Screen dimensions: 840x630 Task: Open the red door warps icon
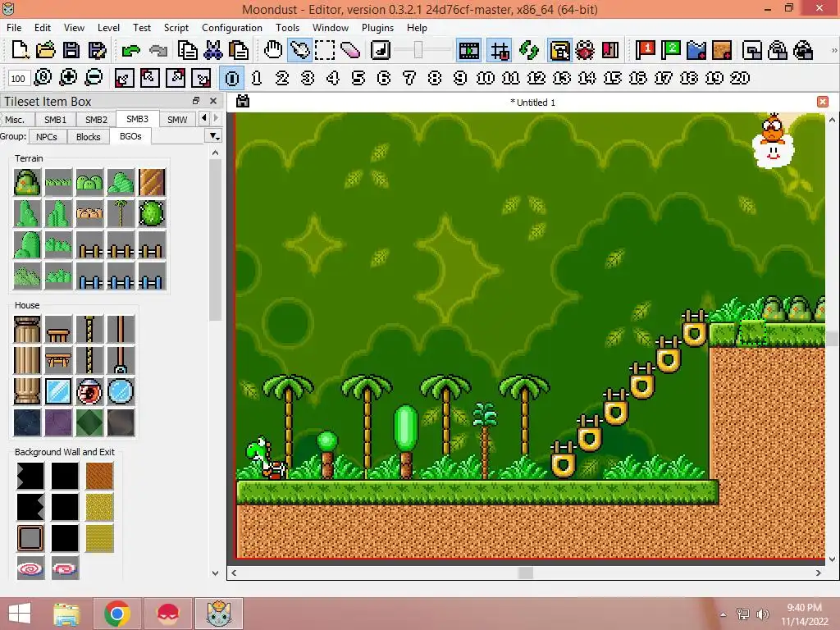click(610, 50)
